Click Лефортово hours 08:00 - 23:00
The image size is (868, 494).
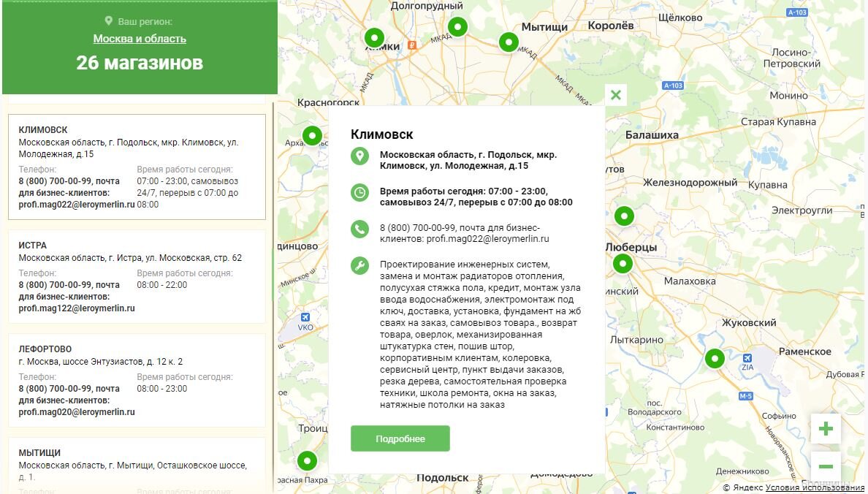(162, 388)
